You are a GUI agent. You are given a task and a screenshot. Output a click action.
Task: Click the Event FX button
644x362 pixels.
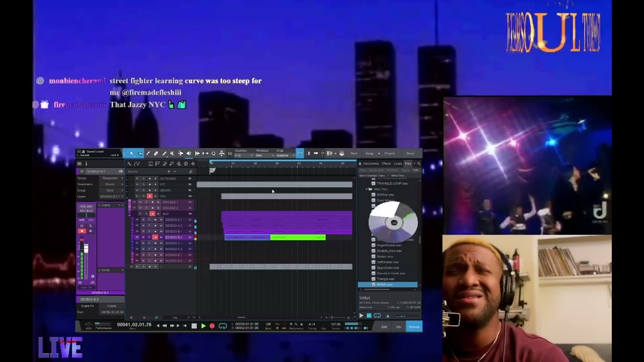click(88, 306)
